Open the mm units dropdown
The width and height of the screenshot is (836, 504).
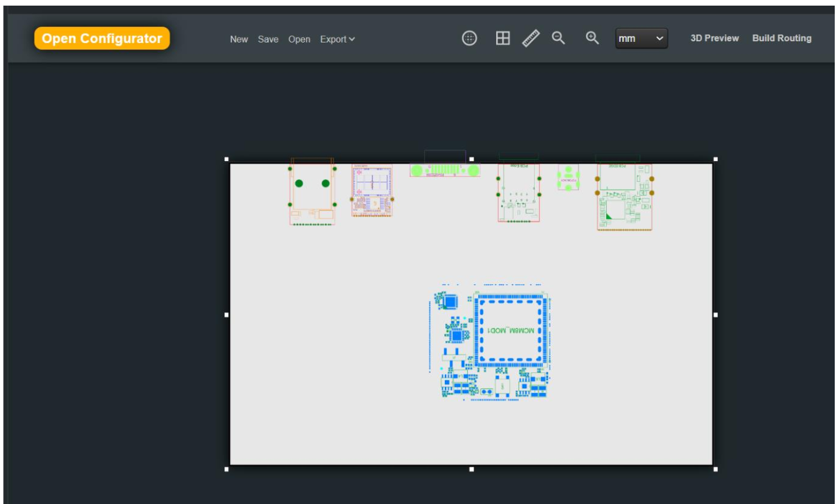point(642,39)
